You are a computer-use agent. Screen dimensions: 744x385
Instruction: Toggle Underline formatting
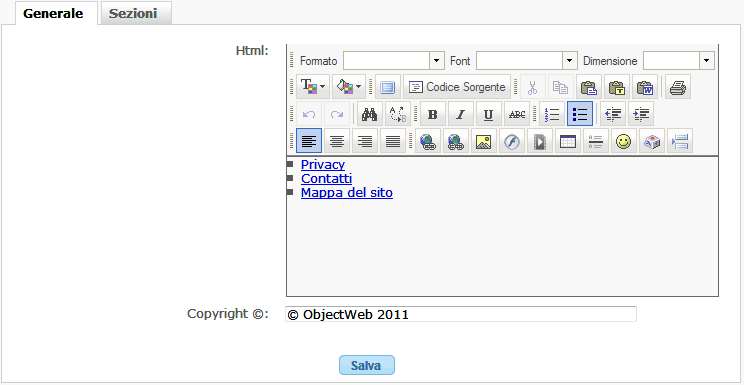pyautogui.click(x=488, y=114)
